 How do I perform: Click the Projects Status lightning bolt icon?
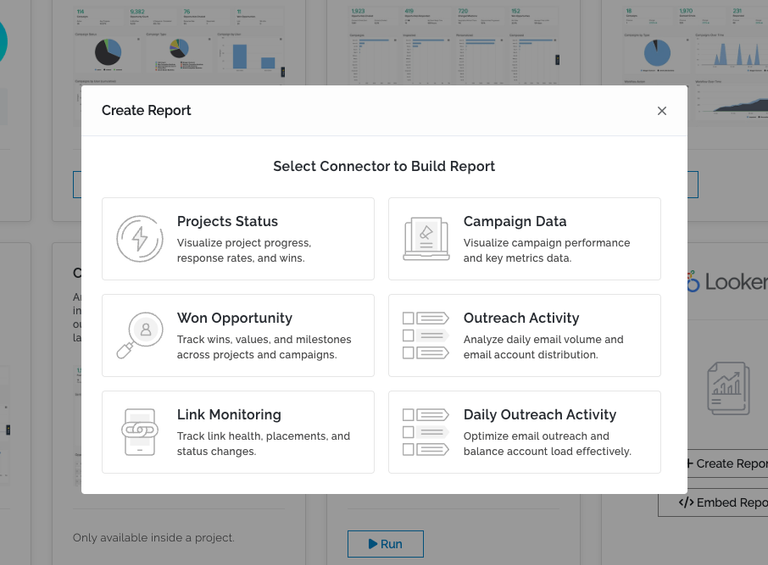(x=140, y=239)
